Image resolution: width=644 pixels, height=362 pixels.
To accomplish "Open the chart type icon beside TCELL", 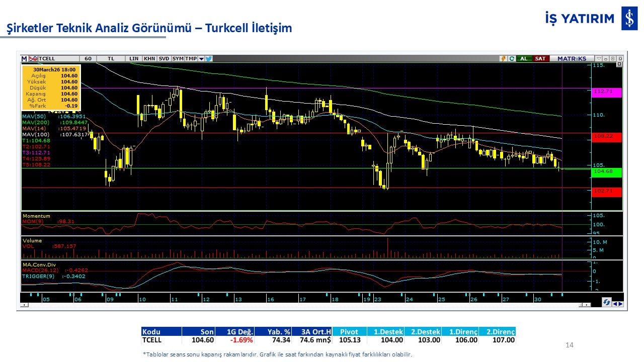I will [33, 59].
